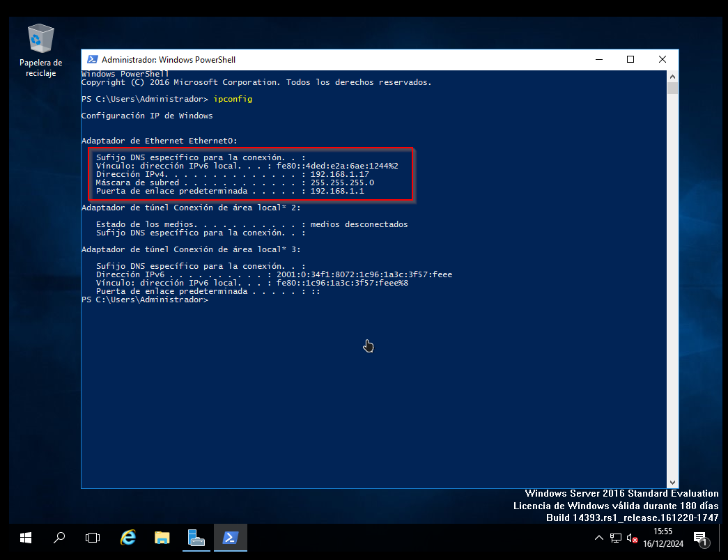Click the default gateway 192.168.1.1

337,191
